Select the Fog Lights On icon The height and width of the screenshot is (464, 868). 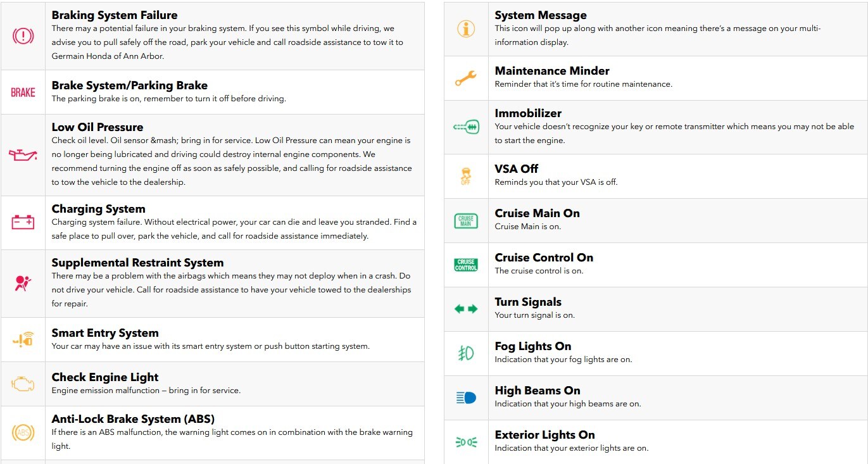click(x=466, y=353)
